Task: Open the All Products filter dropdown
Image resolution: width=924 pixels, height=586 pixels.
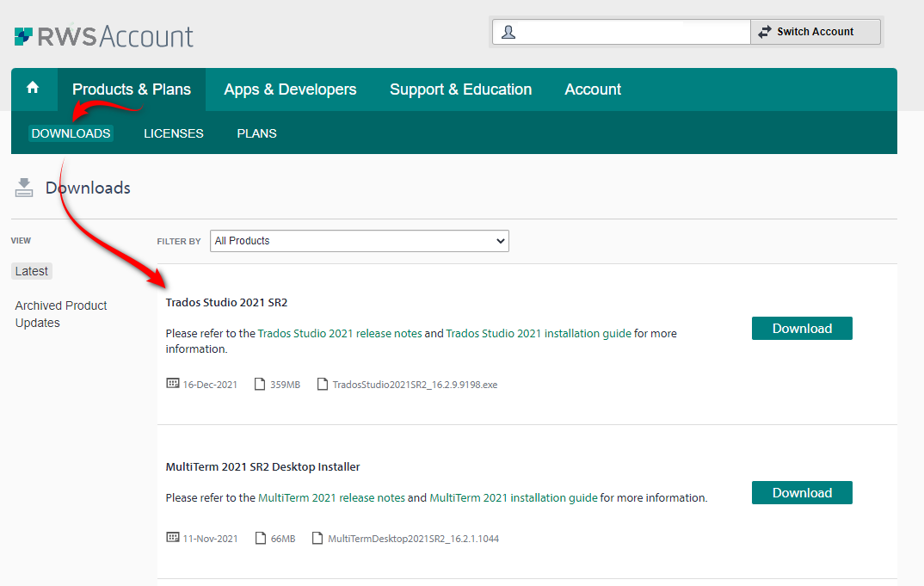Action: click(x=360, y=241)
